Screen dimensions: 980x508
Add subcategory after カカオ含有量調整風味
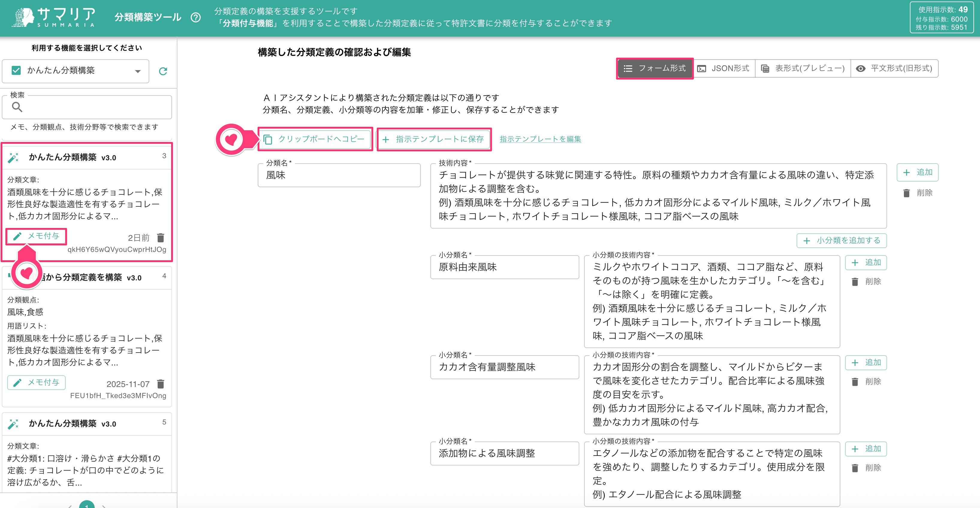click(x=866, y=363)
